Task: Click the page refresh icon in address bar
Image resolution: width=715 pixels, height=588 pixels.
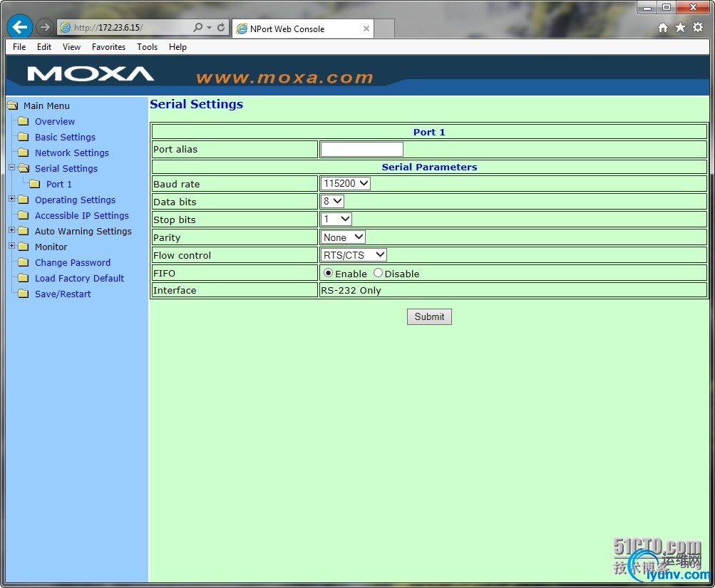Action: (220, 26)
